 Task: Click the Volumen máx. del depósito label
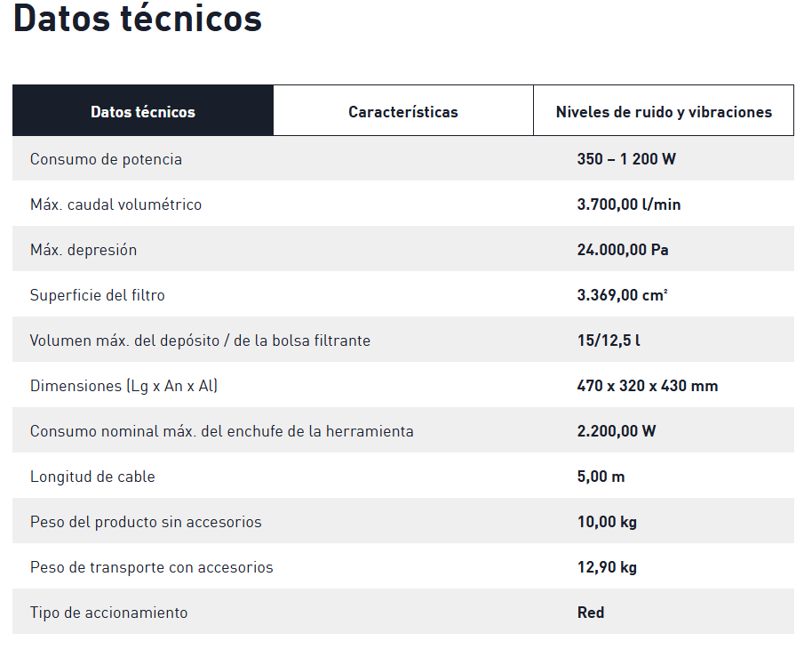tap(200, 341)
